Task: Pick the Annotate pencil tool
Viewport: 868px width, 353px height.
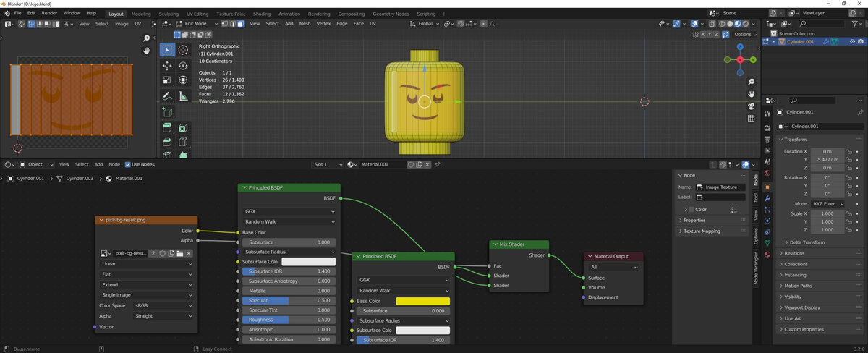Action: pyautogui.click(x=167, y=95)
